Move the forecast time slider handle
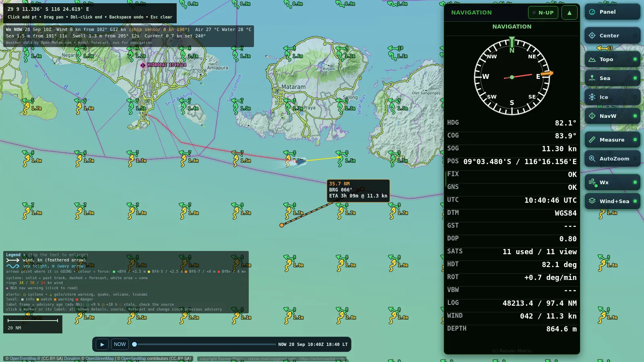 (134, 344)
